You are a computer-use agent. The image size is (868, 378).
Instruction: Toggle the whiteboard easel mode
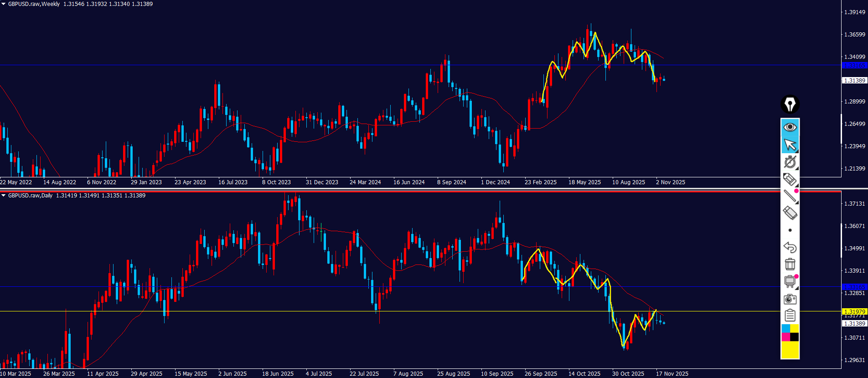790,281
